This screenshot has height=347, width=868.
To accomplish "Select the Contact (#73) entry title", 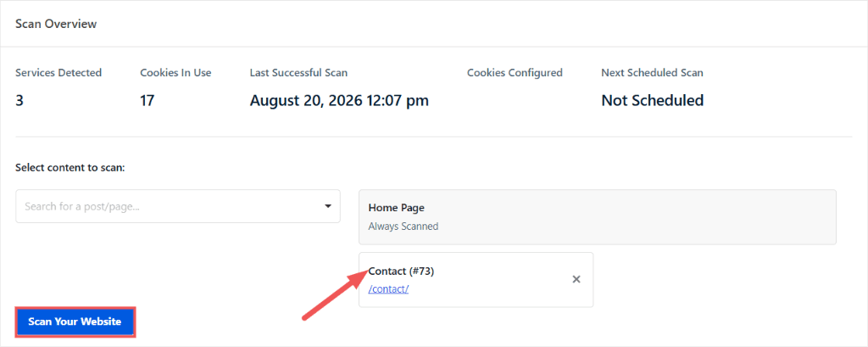I will (x=401, y=271).
